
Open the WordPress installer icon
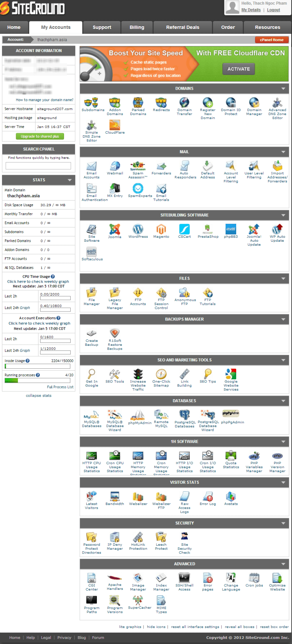pyautogui.click(x=138, y=230)
